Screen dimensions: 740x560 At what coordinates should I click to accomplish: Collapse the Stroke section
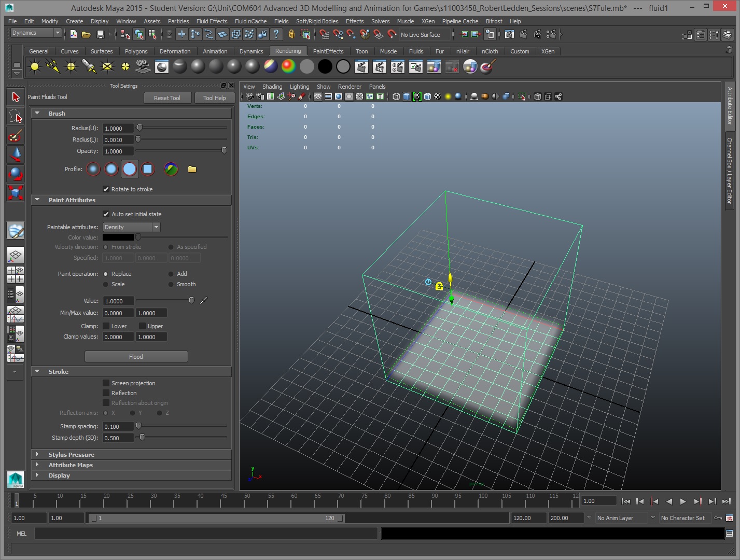[x=37, y=371]
